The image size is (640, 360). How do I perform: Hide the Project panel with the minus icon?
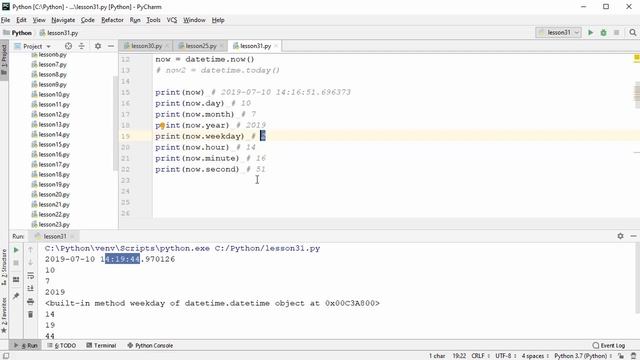pyautogui.click(x=111, y=46)
